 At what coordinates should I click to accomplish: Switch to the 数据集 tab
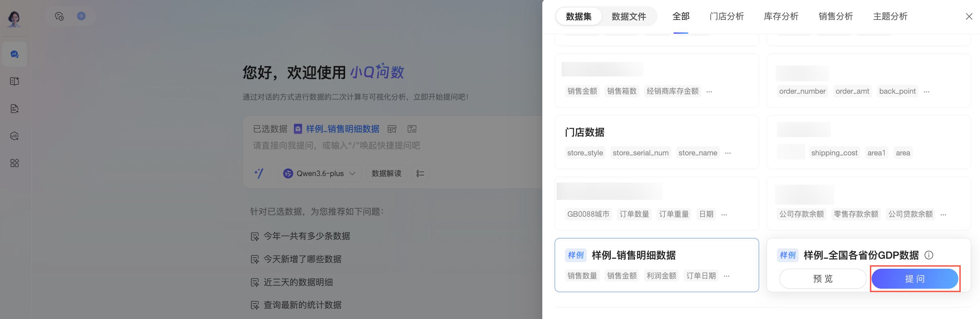[578, 17]
